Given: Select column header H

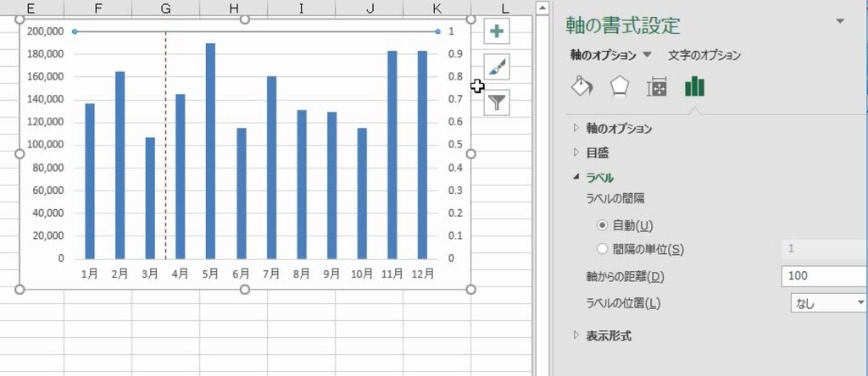Looking at the screenshot, I should pos(234,8).
